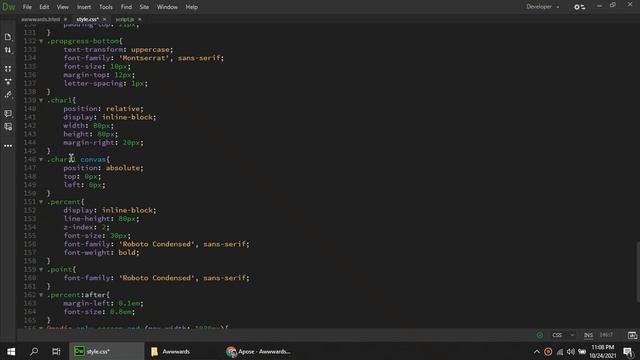The width and height of the screenshot is (640, 360).
Task: Open the File menu
Action: tap(27, 7)
